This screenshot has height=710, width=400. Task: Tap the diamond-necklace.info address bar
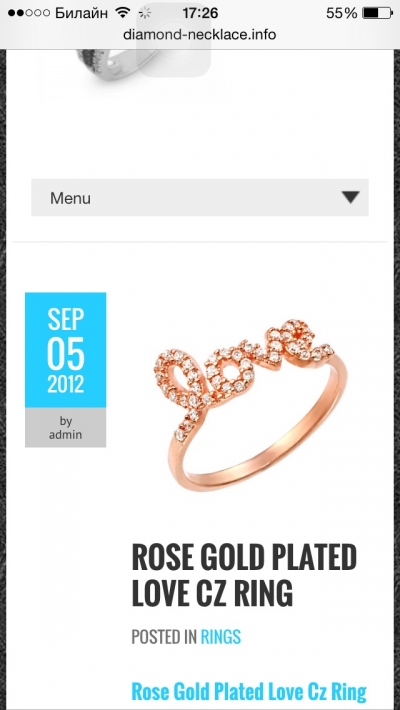click(200, 34)
